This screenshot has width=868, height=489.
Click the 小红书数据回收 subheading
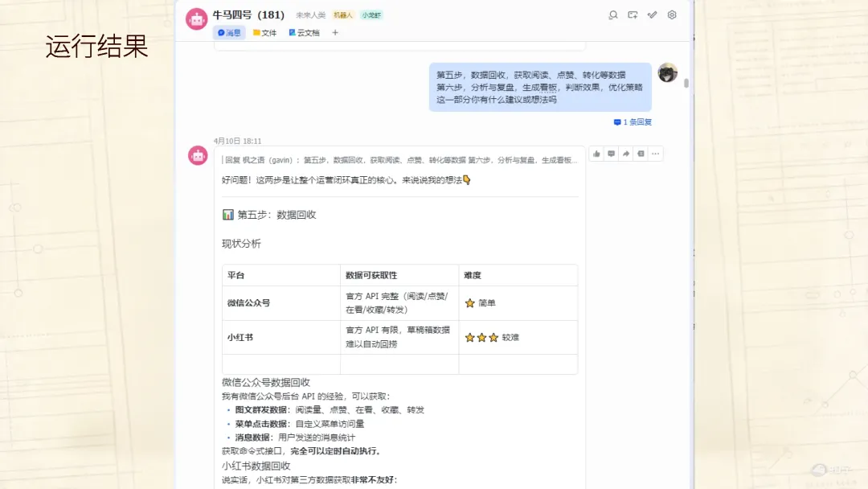256,466
